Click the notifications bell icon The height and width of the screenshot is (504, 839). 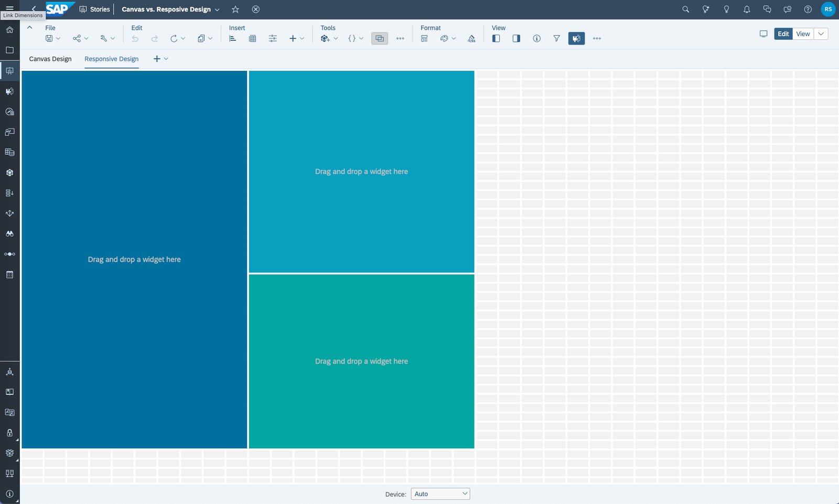(x=746, y=9)
